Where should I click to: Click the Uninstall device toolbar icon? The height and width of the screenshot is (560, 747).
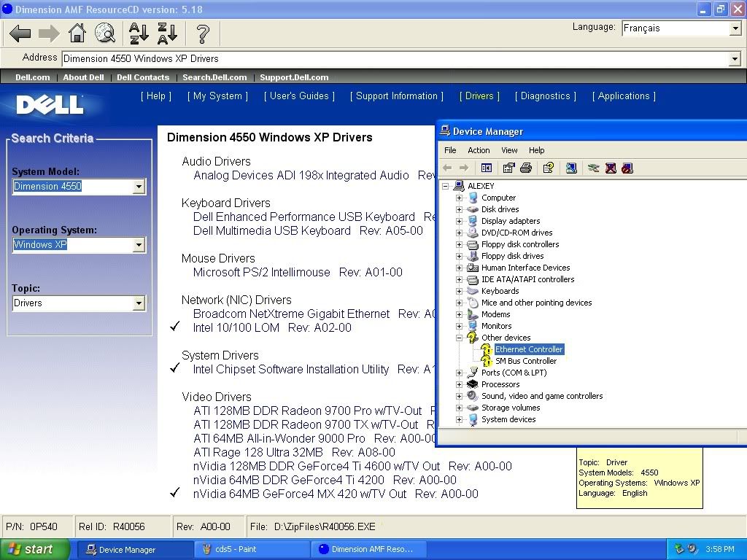tap(611, 168)
